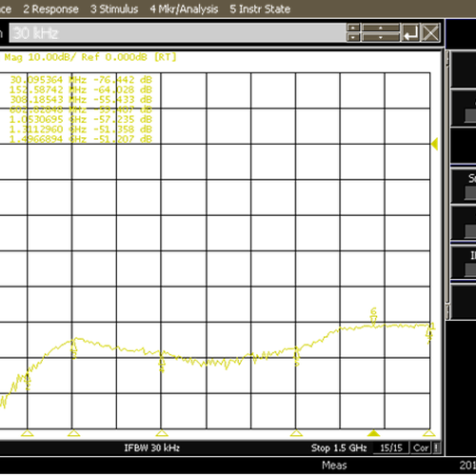The image size is (476, 476).
Task: Click the 15/15 sweep counter in status bar
Action: click(391, 447)
